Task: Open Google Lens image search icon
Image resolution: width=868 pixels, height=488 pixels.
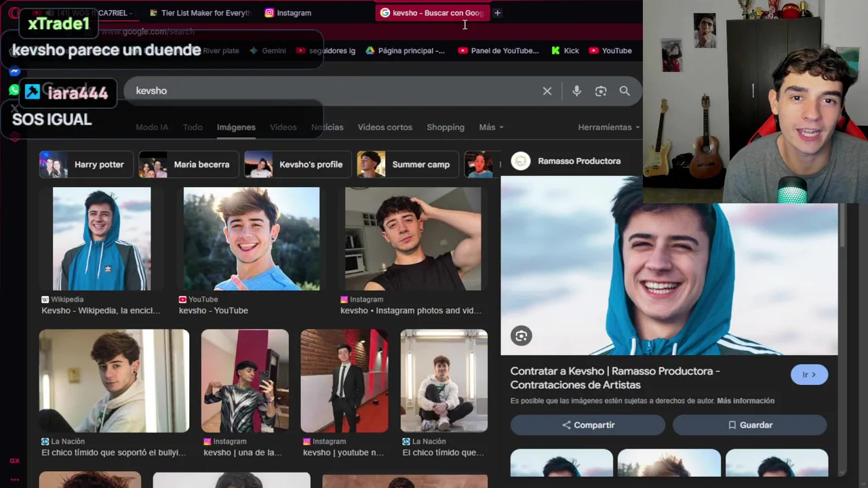Action: pos(601,91)
